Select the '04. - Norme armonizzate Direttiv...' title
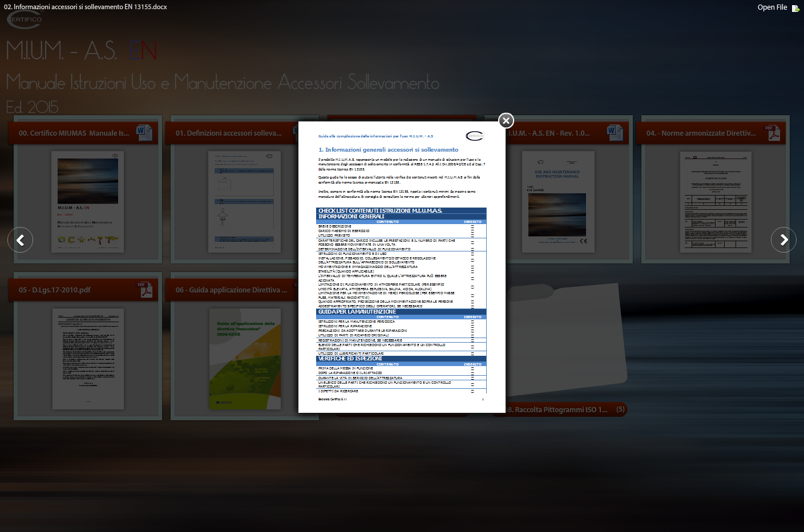This screenshot has width=804, height=532. [x=701, y=133]
